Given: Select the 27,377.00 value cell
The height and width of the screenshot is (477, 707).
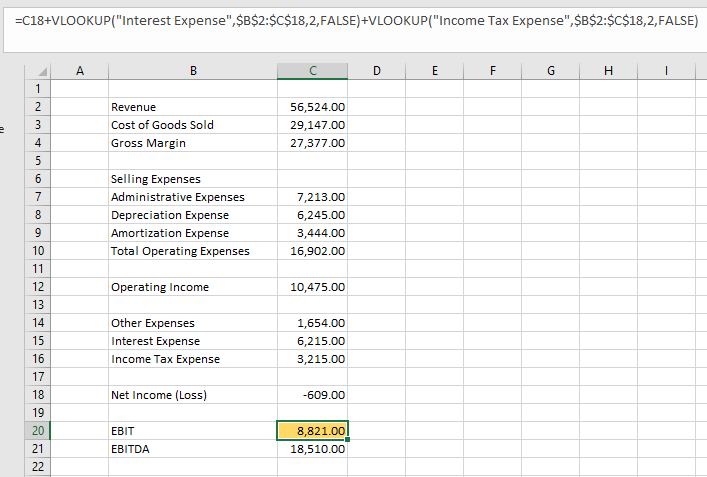Looking at the screenshot, I should click(312, 143).
